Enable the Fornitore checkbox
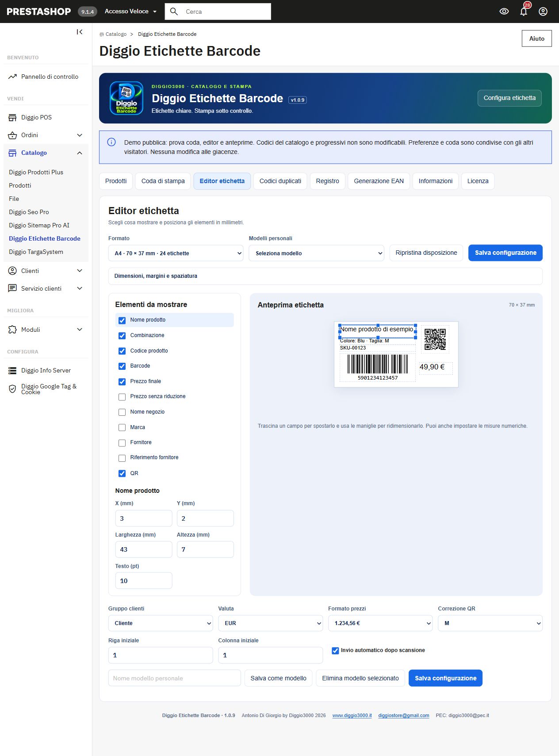Viewport: 559px width, 756px height. [122, 443]
